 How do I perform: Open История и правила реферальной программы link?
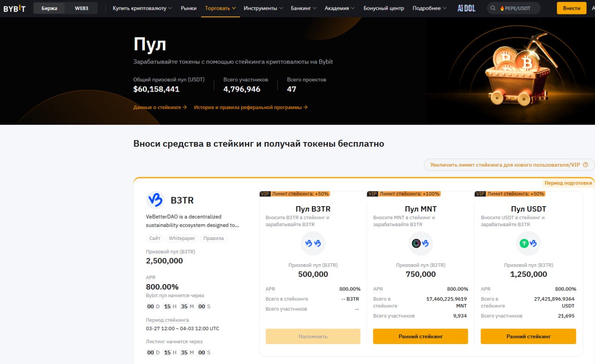click(251, 107)
